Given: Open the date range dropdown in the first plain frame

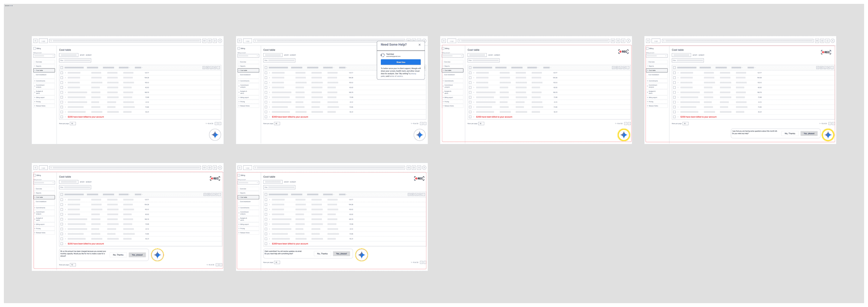Looking at the screenshot, I should 69,55.
